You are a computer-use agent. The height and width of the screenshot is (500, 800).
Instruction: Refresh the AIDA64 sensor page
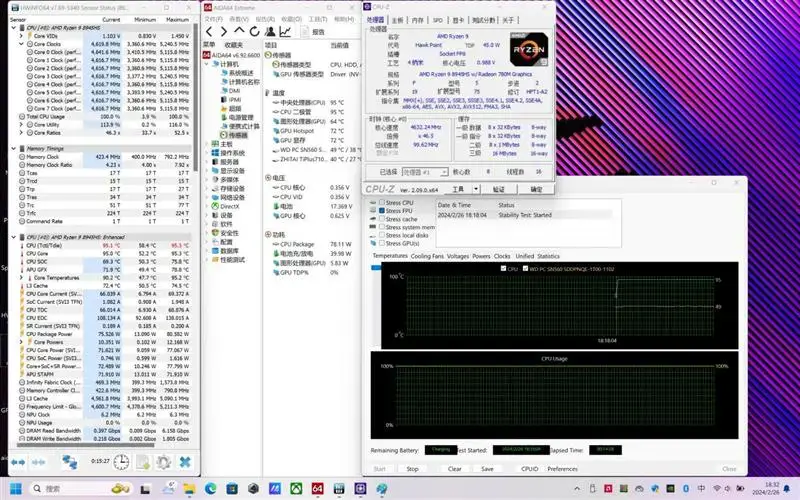coord(254,32)
